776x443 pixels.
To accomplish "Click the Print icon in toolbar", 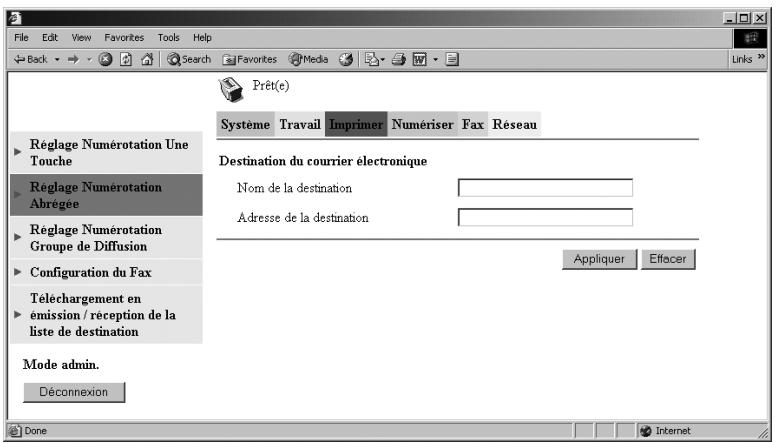I will [399, 59].
